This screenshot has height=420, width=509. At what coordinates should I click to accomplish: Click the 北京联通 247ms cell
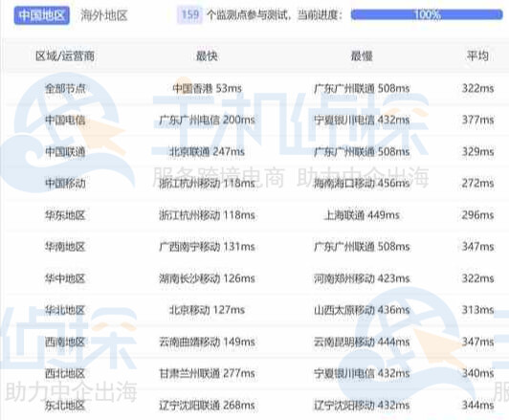pyautogui.click(x=207, y=151)
